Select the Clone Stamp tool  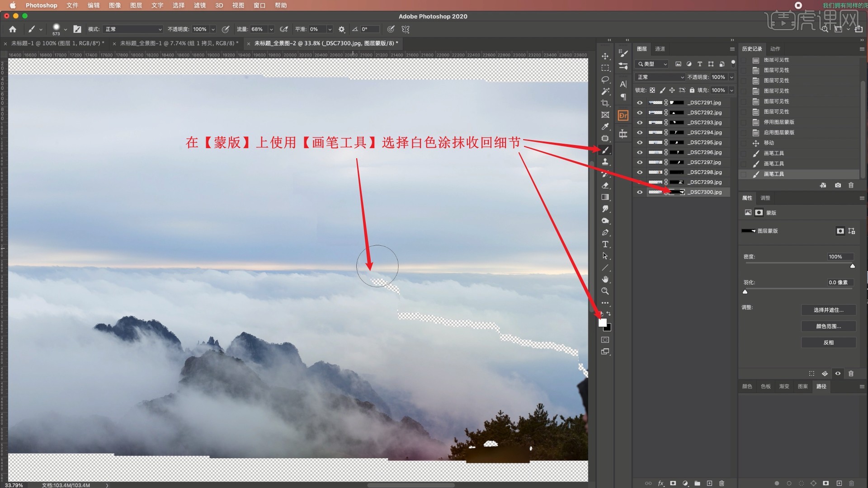[605, 162]
